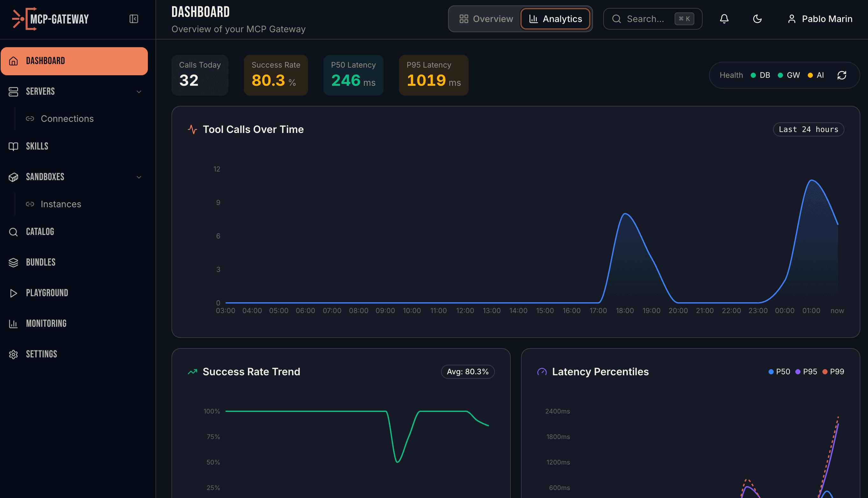Collapse the sidebar with the panel icon
The width and height of the screenshot is (868, 498).
point(133,19)
